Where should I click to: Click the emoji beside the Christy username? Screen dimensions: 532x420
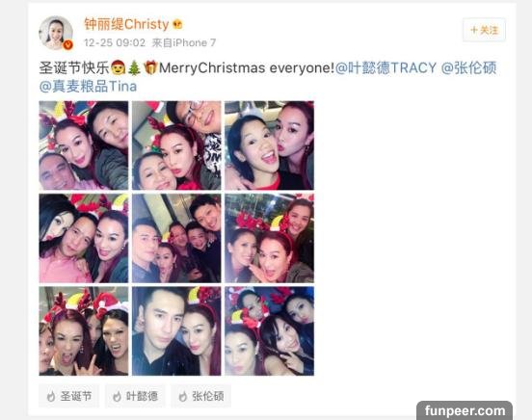pyautogui.click(x=177, y=24)
